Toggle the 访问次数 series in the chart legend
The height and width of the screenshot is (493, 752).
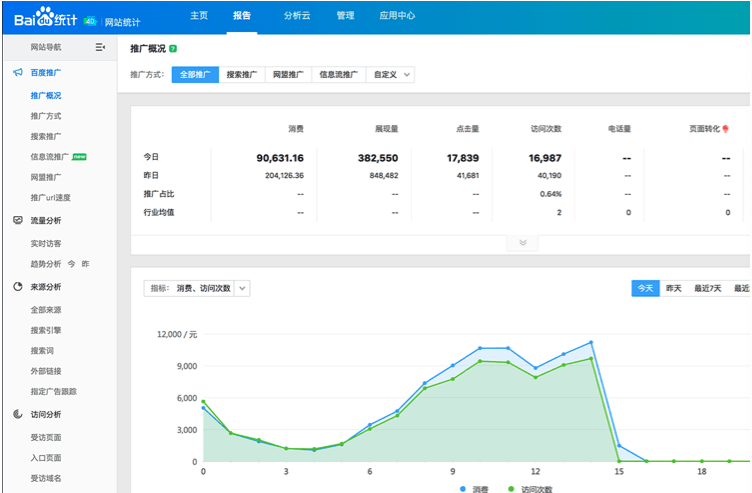click(530, 489)
